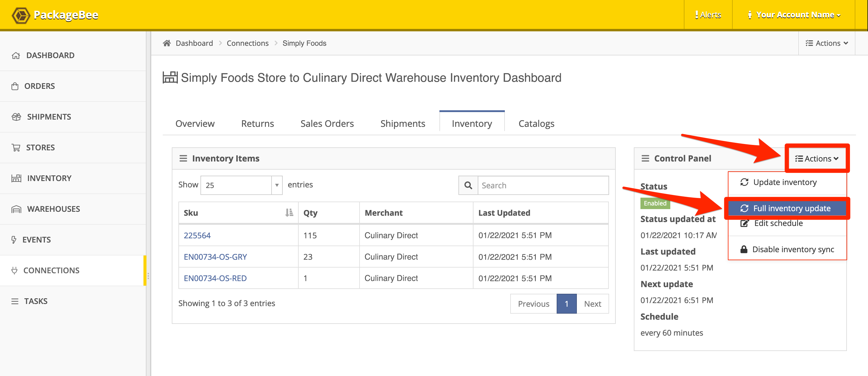The image size is (868, 376).
Task: Click page 1 pagination button
Action: click(566, 304)
